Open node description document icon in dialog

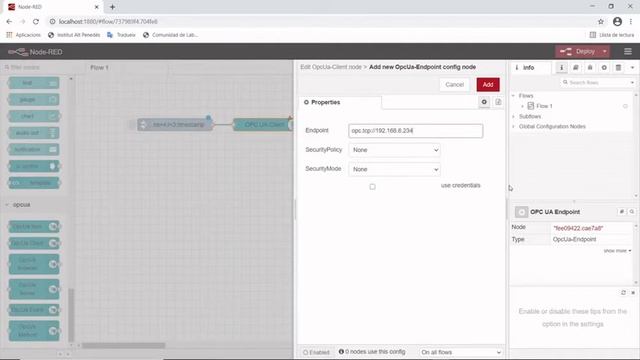point(498,102)
